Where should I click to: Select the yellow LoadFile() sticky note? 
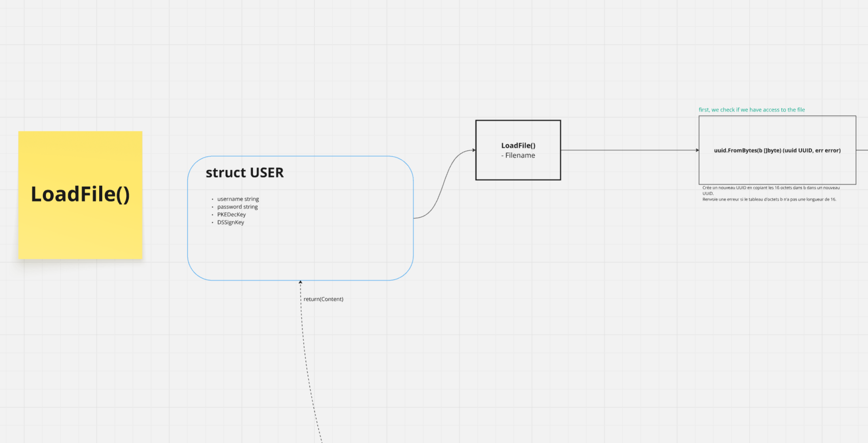[x=80, y=195]
